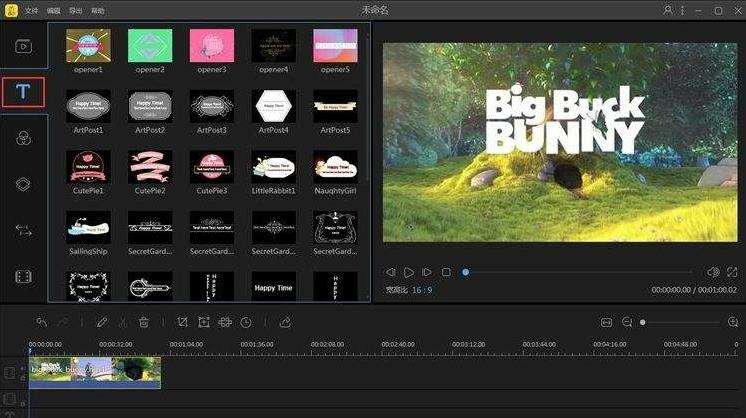
Task: Click the Big Buck Bunny preview image
Action: pos(560,142)
